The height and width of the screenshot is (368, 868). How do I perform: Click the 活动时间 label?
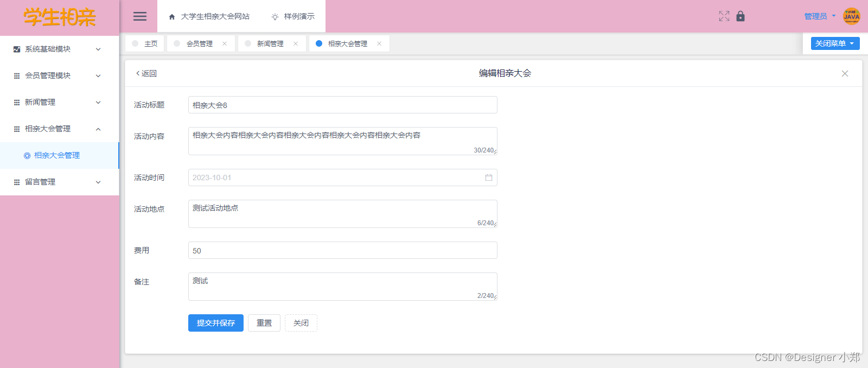tap(149, 177)
